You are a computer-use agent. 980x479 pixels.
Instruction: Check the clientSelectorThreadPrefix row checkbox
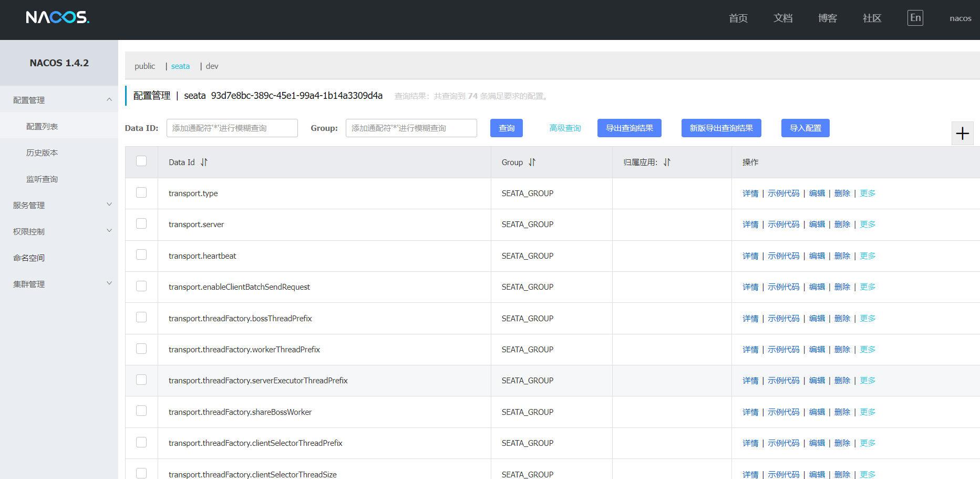141,442
